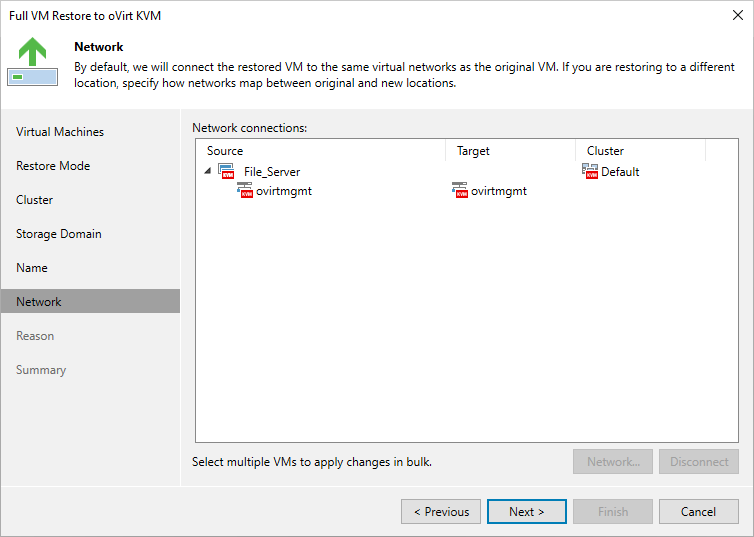The height and width of the screenshot is (537, 754).
Task: Click the source ovirtmgmt network icon
Action: pos(245,191)
